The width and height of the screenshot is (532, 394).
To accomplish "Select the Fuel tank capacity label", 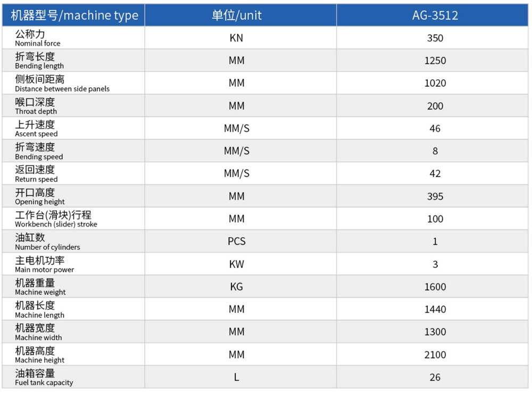I will coord(44,378).
